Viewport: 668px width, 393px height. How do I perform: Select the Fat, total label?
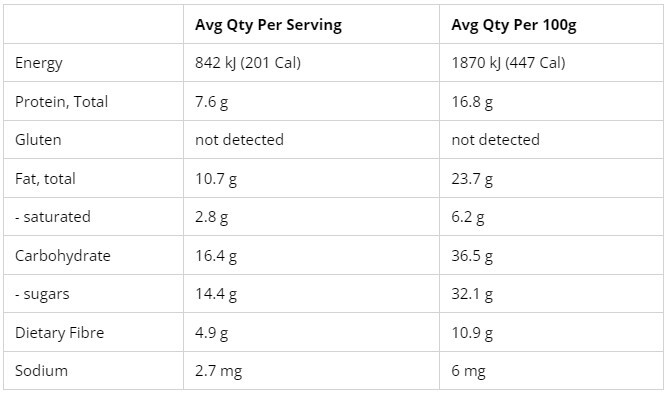[x=45, y=179]
